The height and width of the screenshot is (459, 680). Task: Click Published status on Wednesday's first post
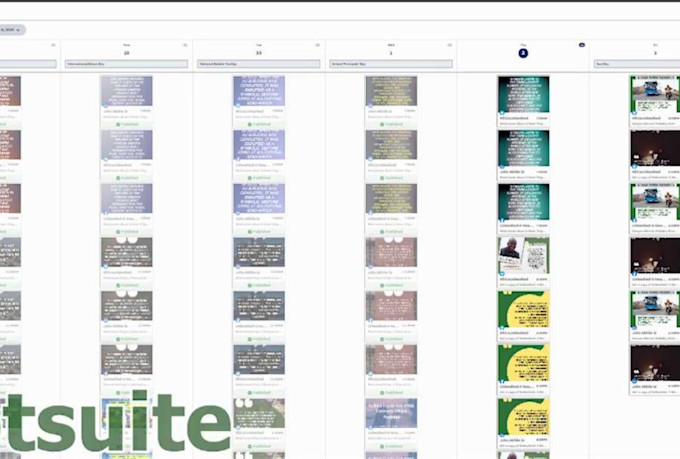coord(392,124)
